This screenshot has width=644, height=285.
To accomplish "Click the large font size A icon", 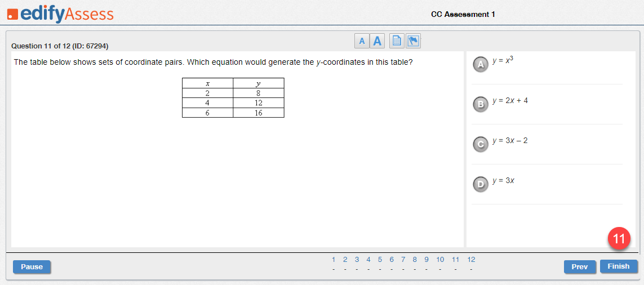I will pyautogui.click(x=376, y=41).
